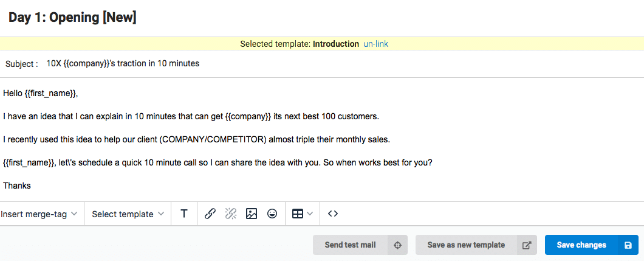Click the insert link chain icon
The width and height of the screenshot is (644, 261).
210,214
